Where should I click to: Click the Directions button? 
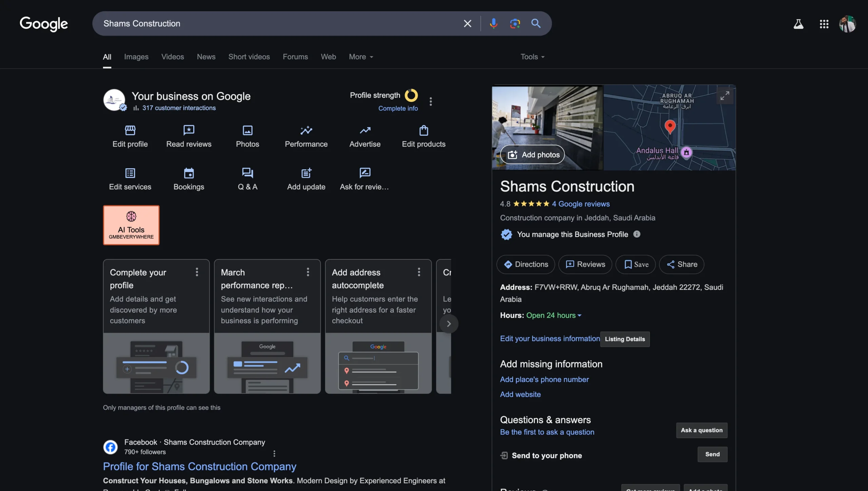(526, 264)
